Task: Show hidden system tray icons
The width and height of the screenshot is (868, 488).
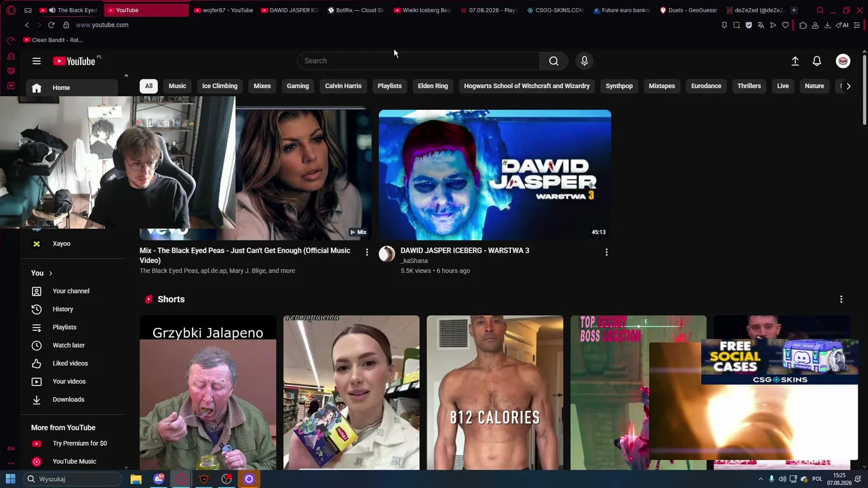Action: pyautogui.click(x=760, y=479)
